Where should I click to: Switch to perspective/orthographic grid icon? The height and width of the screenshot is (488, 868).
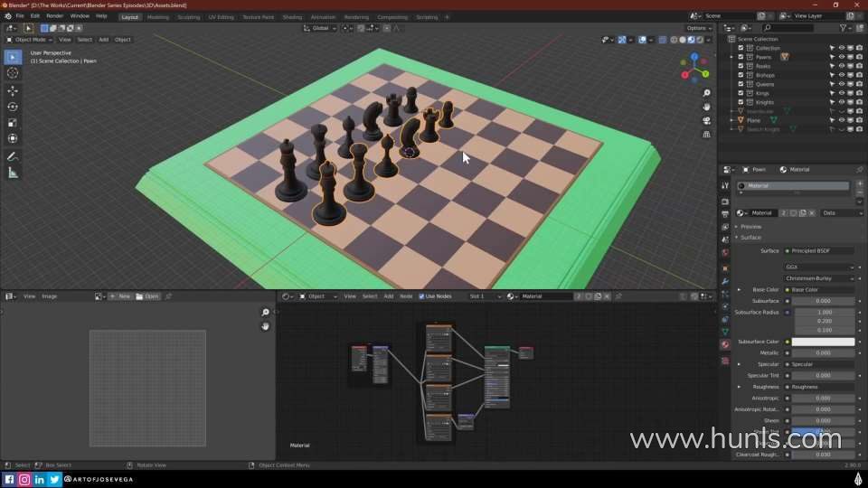(x=707, y=134)
